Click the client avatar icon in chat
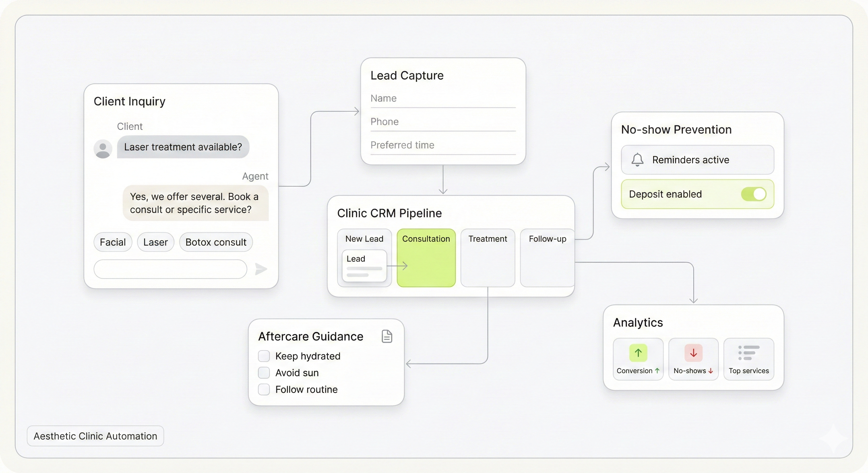 (103, 148)
